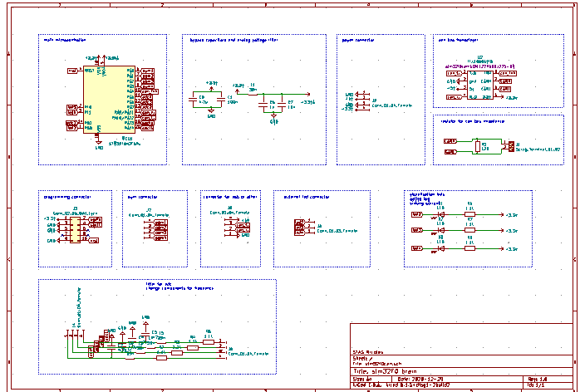Click the R8 resistor in the LED section
580x392 pixels.
coord(469,248)
